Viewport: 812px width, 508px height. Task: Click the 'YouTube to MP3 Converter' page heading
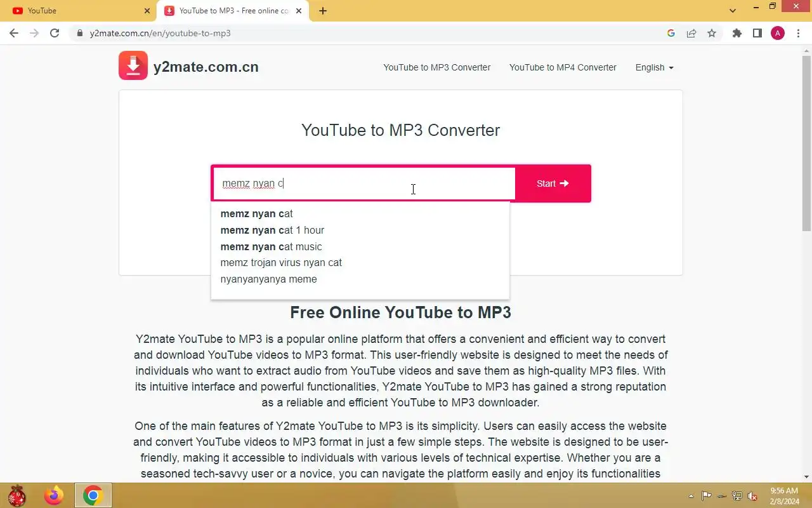(x=400, y=130)
